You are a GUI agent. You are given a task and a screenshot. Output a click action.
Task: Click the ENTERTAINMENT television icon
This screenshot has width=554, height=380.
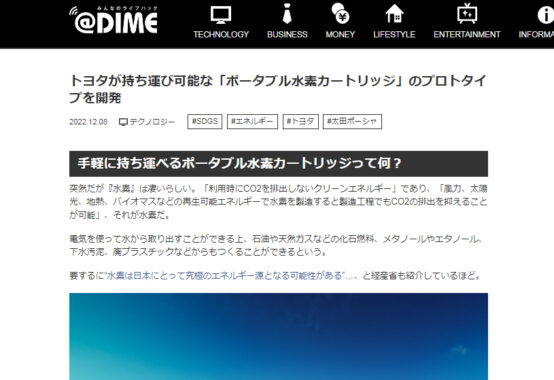(x=467, y=13)
